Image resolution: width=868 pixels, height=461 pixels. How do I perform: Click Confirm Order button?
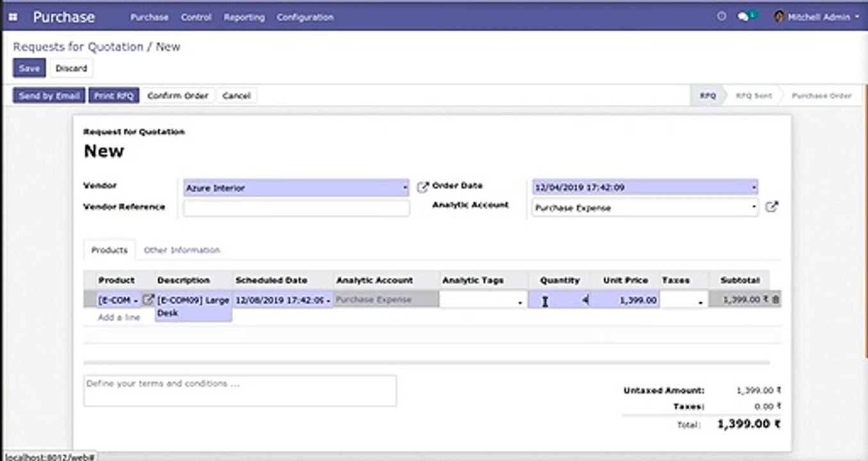178,95
